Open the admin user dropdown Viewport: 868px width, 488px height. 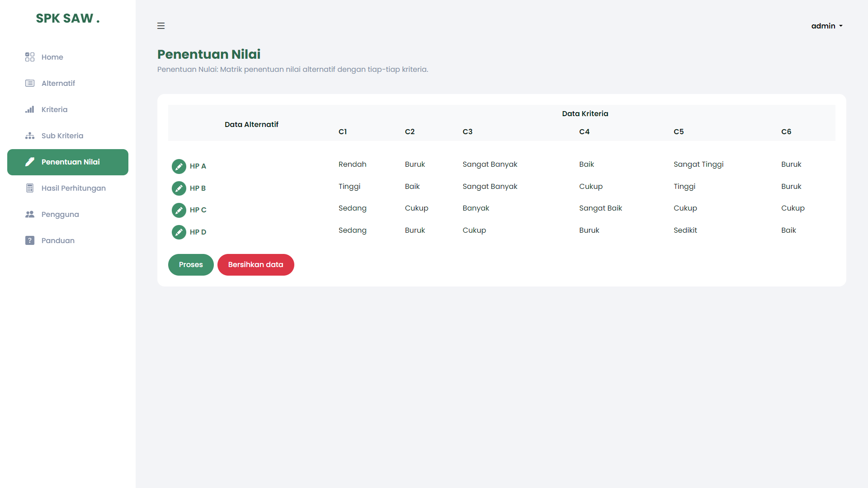tap(827, 26)
